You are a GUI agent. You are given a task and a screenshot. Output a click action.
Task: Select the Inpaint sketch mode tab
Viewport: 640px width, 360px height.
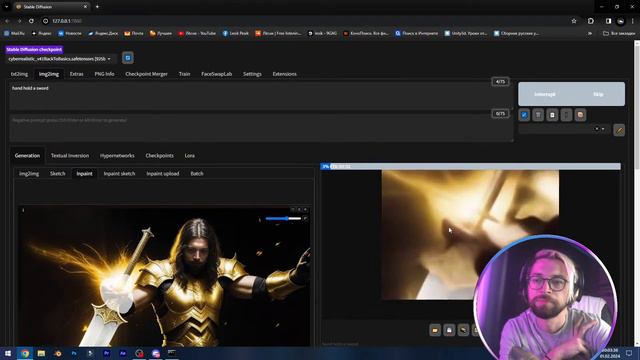[119, 173]
